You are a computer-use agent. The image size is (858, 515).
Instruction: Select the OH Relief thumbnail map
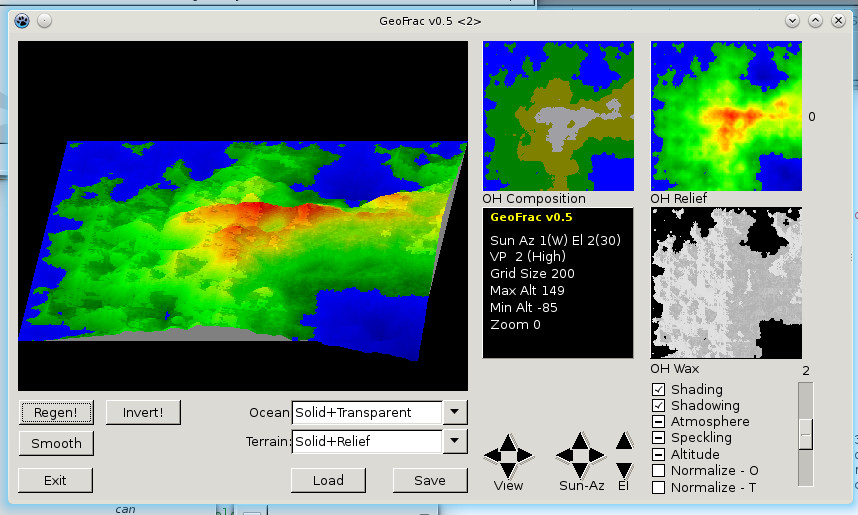[726, 116]
